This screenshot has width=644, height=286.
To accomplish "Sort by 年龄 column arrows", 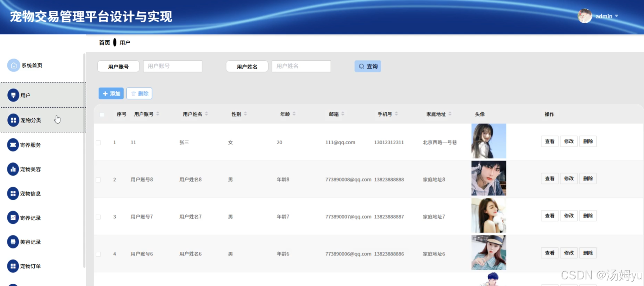I will point(294,114).
